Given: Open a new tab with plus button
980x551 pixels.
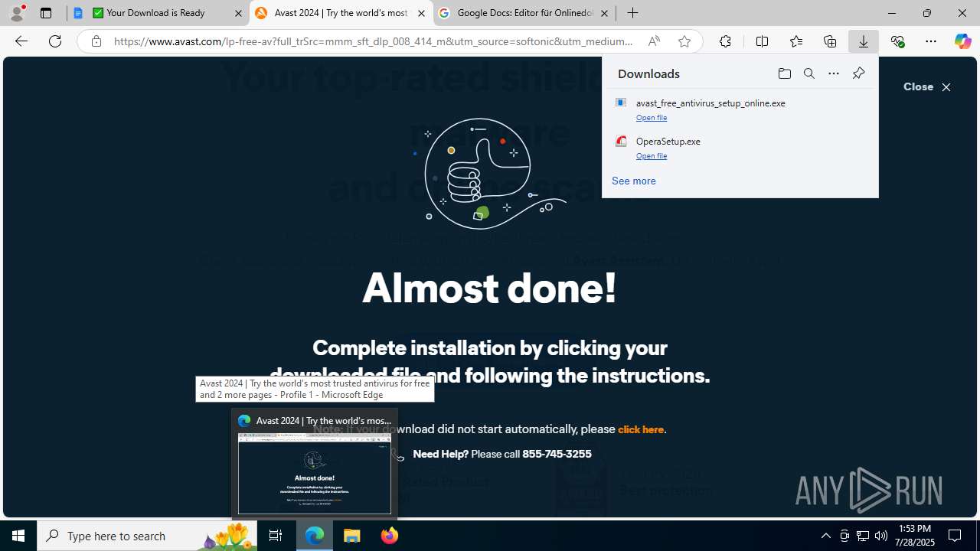Looking at the screenshot, I should [632, 13].
